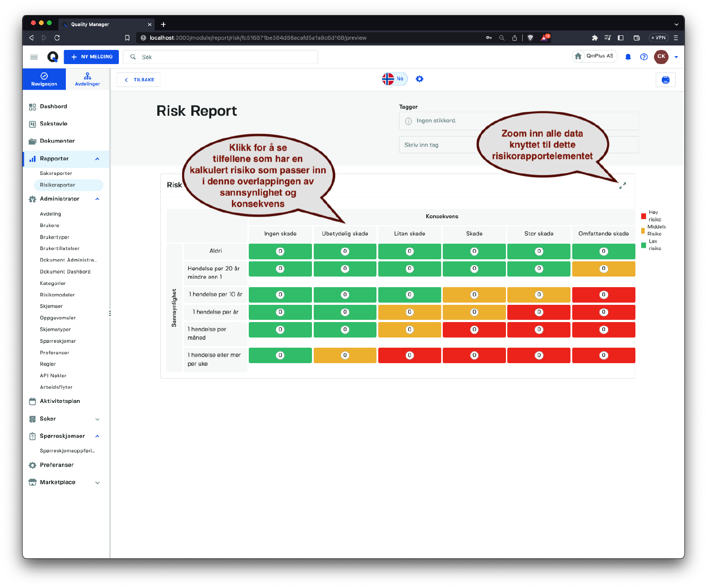The height and width of the screenshot is (588, 707).
Task: Click the Skriv inn tag field
Action: 437,145
